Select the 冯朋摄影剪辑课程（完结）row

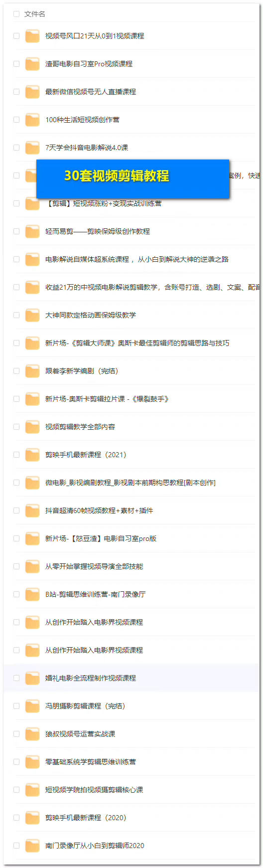pyautogui.click(x=131, y=706)
